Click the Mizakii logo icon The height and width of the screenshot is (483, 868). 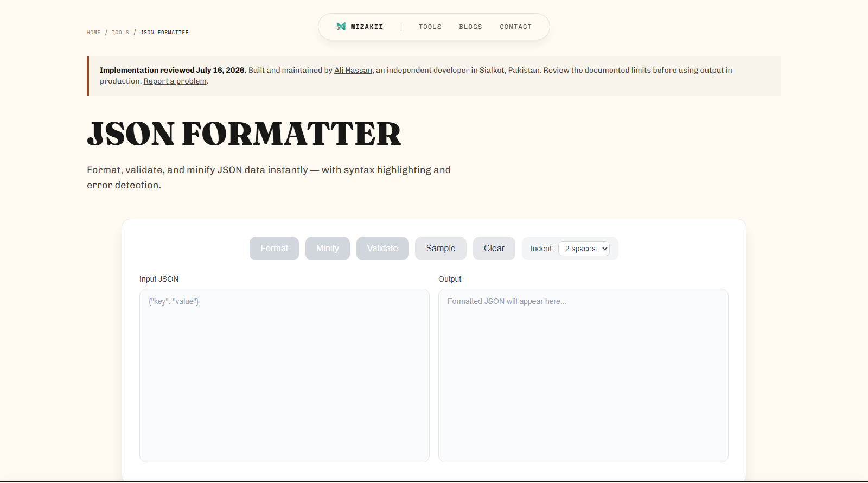341,27
